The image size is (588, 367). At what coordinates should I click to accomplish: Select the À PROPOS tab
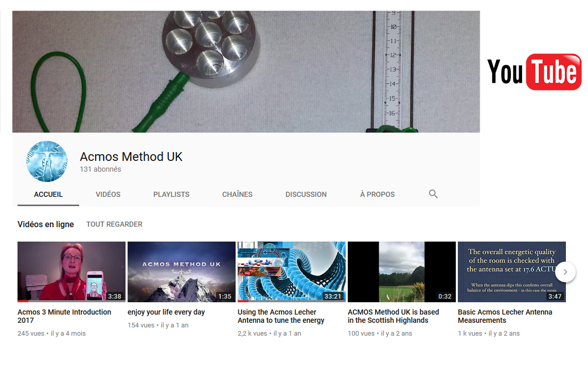tap(377, 195)
